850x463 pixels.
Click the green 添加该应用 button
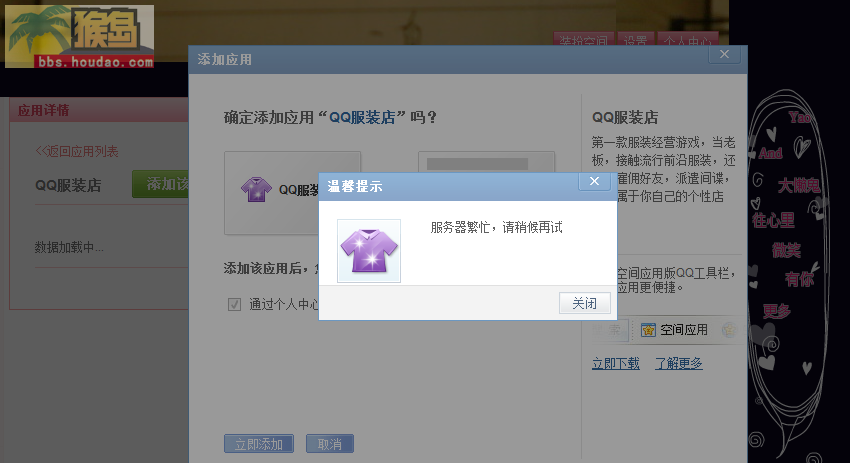tap(160, 184)
